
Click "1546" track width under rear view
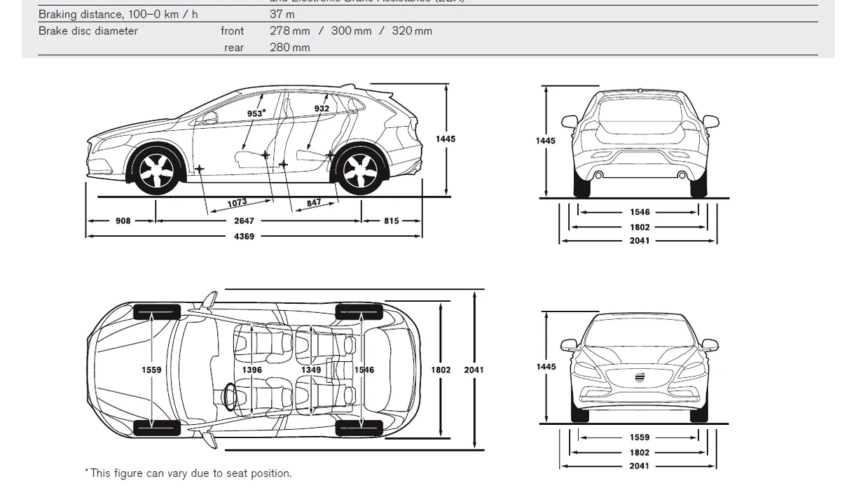click(640, 212)
